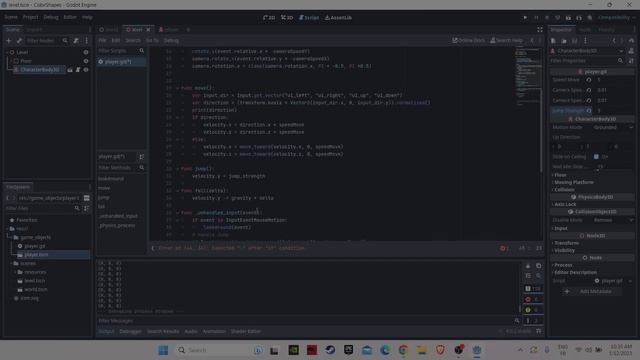Pause the running project

[x=536, y=18]
